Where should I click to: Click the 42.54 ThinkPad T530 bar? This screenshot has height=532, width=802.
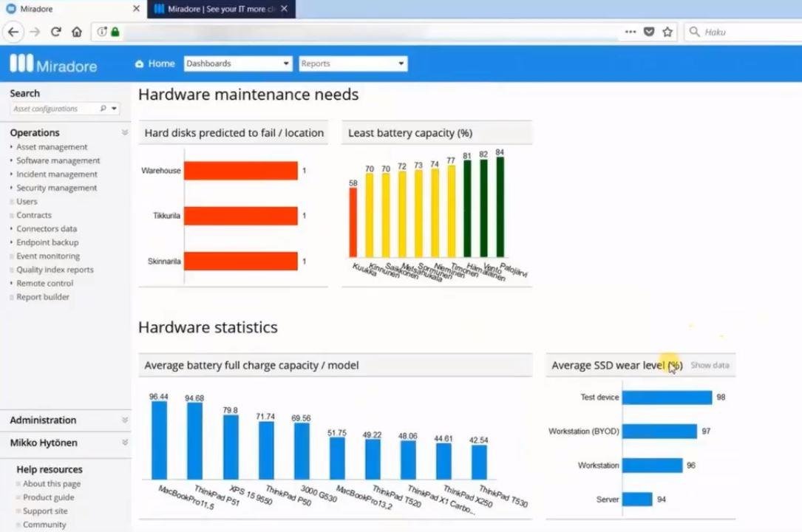point(479,463)
